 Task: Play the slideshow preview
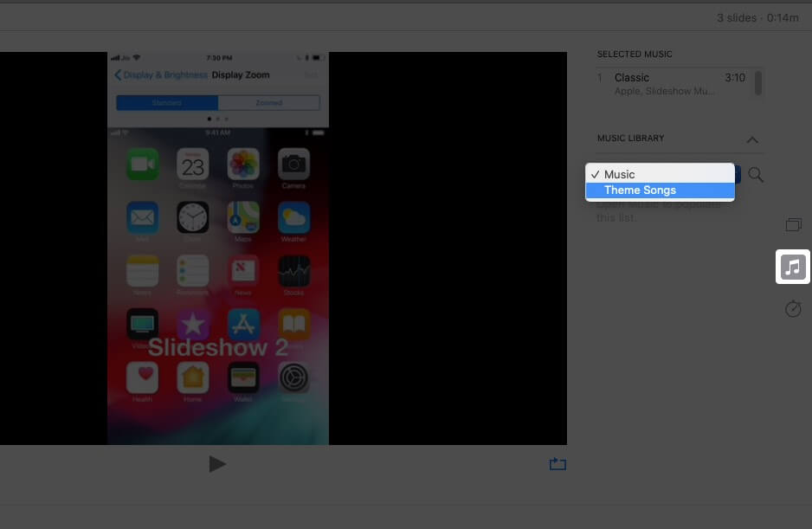pos(217,464)
